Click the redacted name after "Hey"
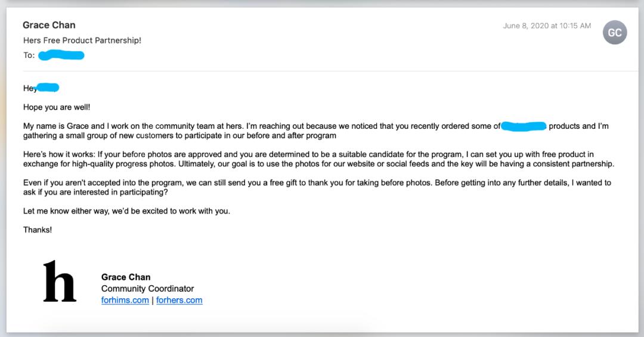Screen dimensions: 644x337 [x=48, y=88]
